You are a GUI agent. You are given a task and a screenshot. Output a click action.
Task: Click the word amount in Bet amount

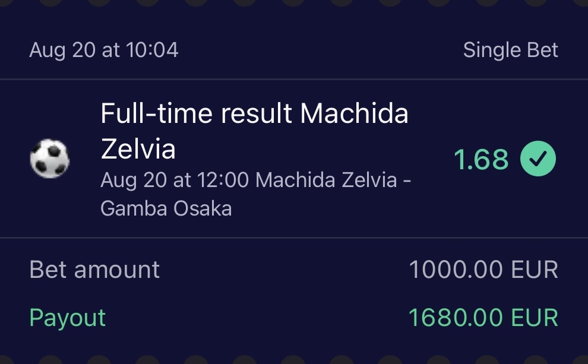coord(116,270)
